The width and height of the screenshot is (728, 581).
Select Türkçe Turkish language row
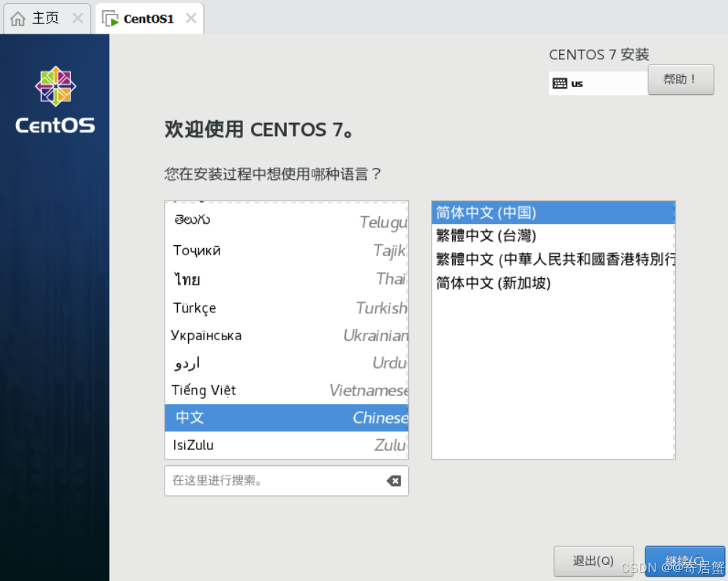[x=287, y=308]
